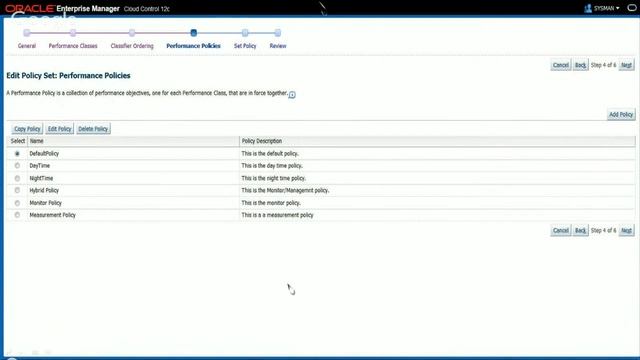This screenshot has width=640, height=360.
Task: Select the NightTime radio button
Action: tap(17, 178)
